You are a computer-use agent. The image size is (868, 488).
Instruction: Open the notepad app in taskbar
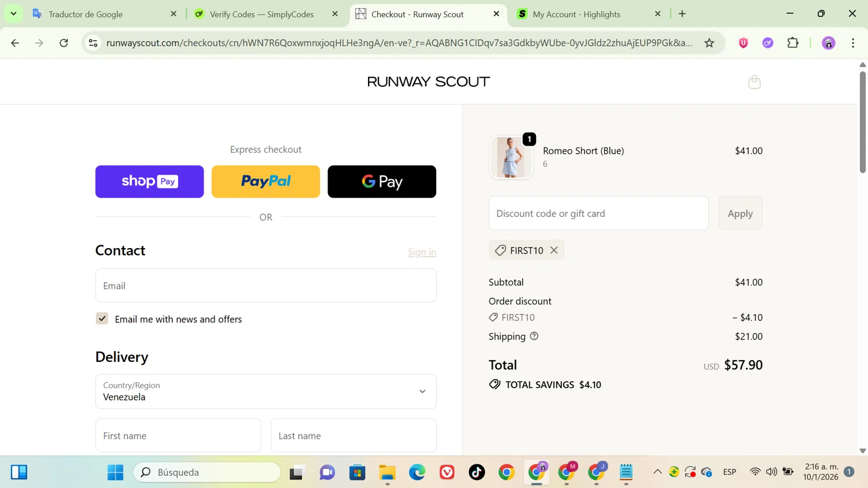tap(626, 472)
